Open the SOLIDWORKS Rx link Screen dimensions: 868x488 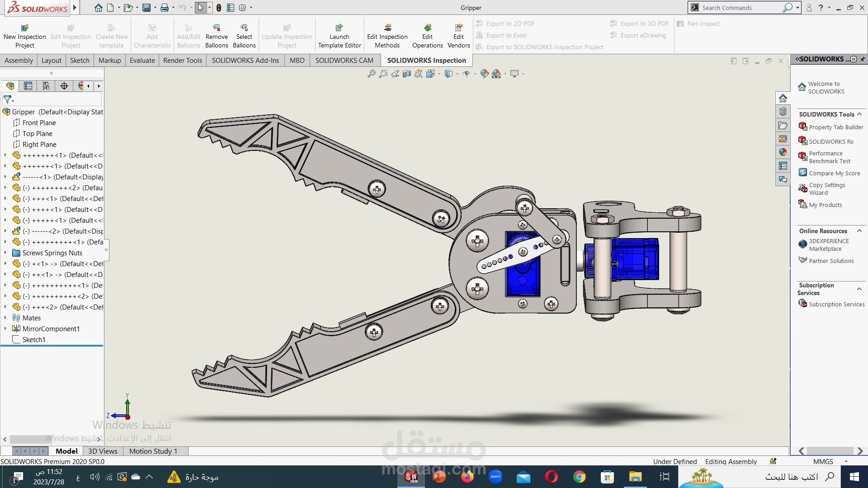point(831,141)
